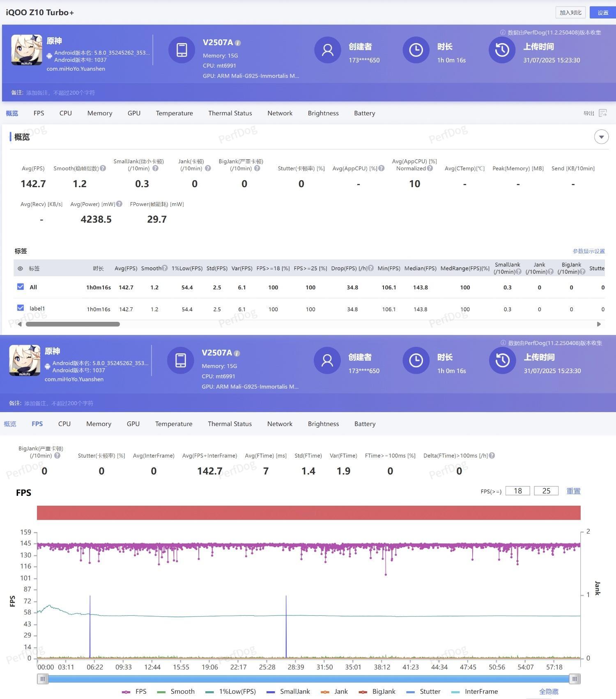Screen dimensions: 616x699
Task: Click info icon next to the upper V2507A
Action: click(x=238, y=43)
